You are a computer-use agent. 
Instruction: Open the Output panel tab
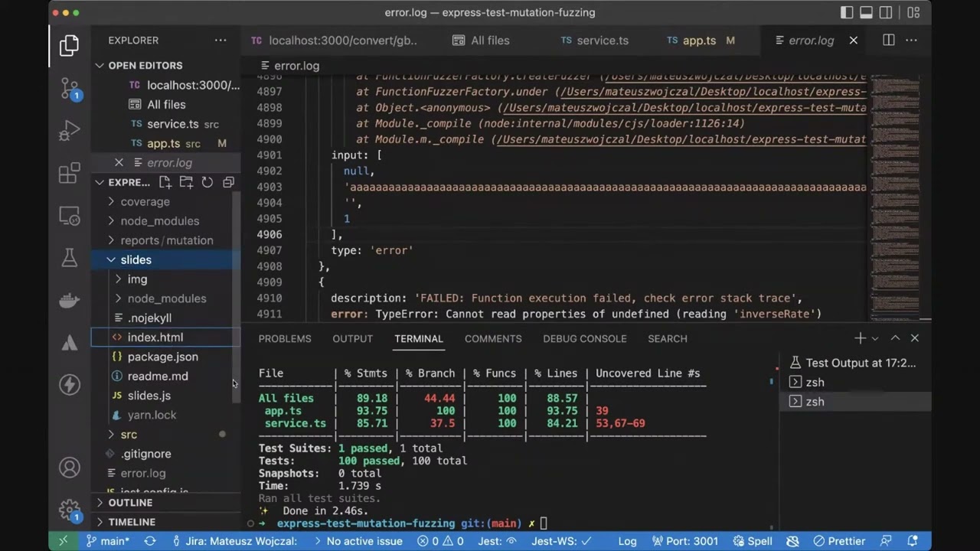[x=353, y=338]
